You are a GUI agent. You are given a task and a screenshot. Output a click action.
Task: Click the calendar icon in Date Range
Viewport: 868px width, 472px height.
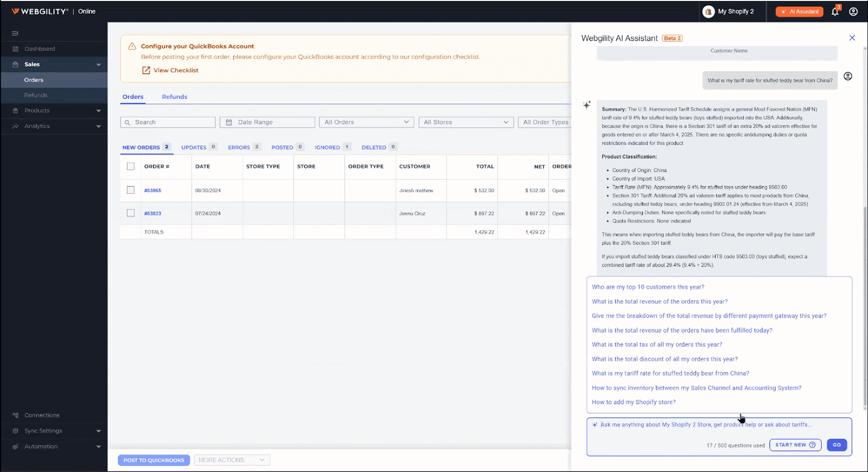coord(229,123)
